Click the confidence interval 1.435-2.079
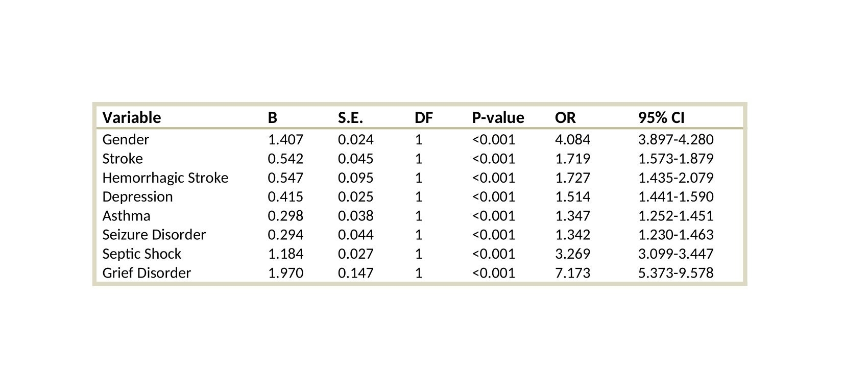The image size is (868, 374). [x=676, y=178]
